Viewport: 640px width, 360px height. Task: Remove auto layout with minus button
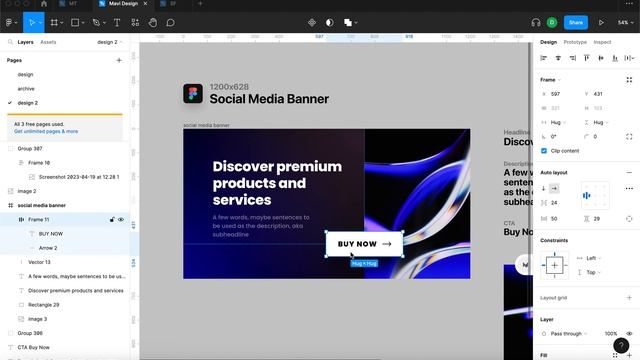click(629, 173)
